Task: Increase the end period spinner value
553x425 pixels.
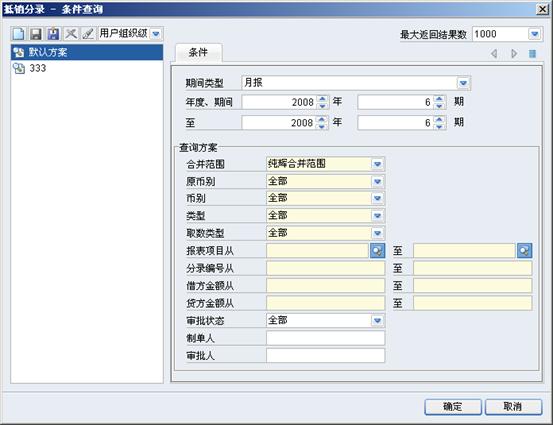Action: click(439, 119)
